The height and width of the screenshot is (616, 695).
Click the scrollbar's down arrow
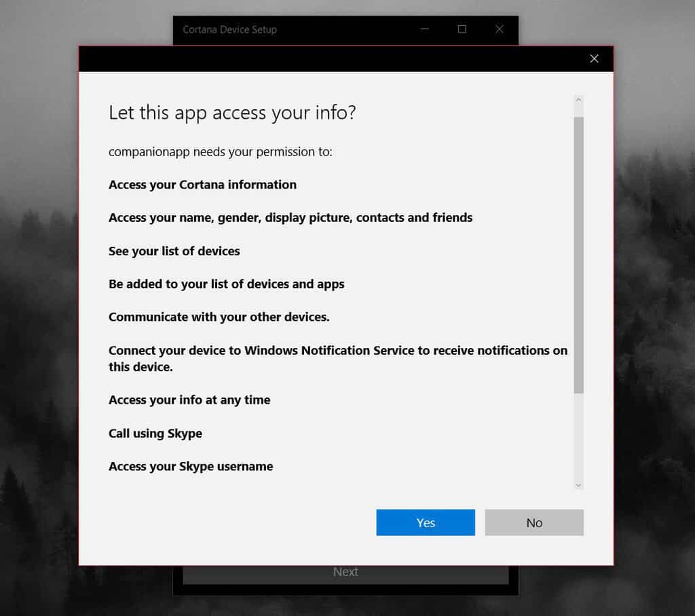[x=578, y=485]
